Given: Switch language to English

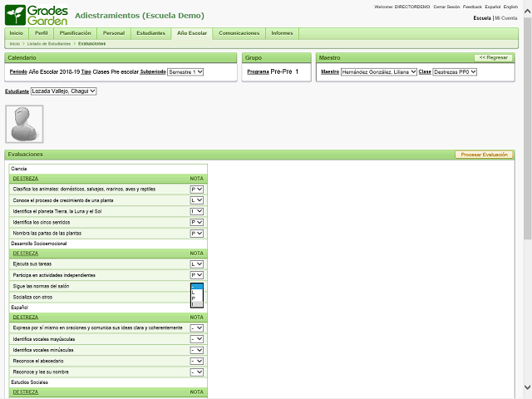Looking at the screenshot, I should (x=510, y=7).
